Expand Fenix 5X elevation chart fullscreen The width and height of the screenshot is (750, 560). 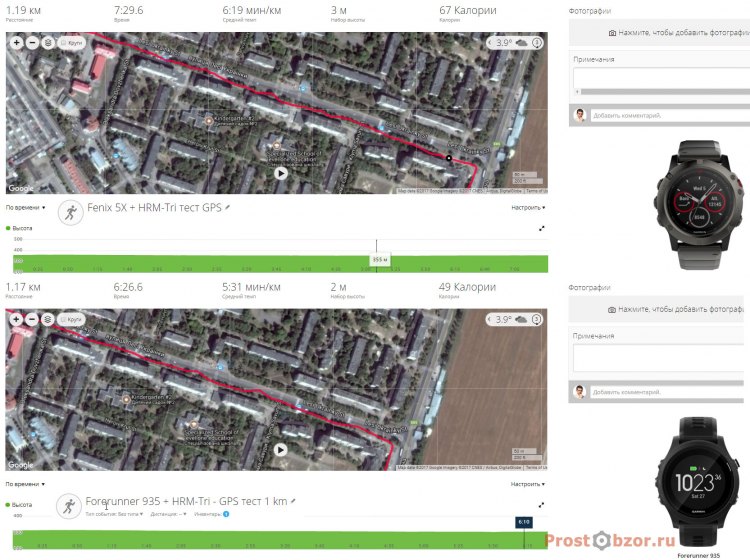pyautogui.click(x=541, y=229)
